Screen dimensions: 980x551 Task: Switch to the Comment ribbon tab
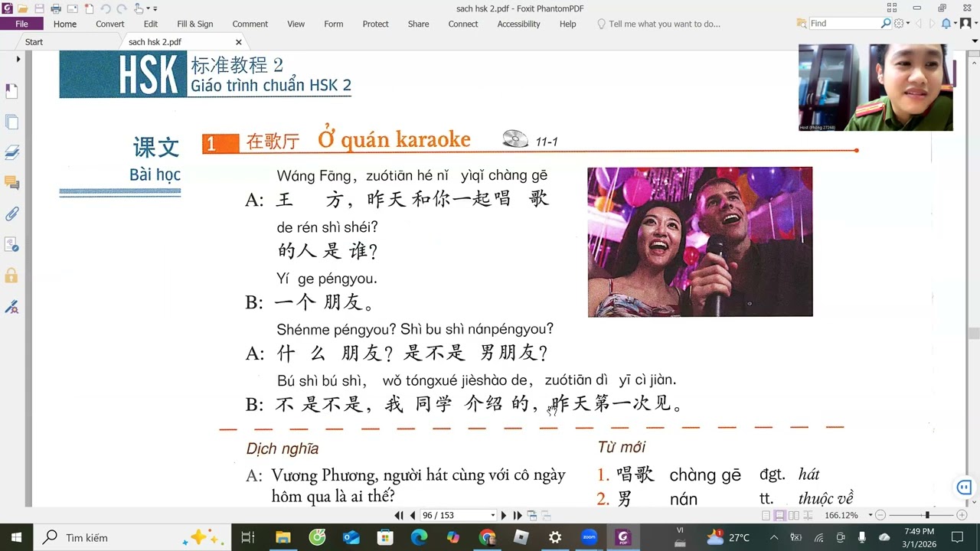point(250,24)
